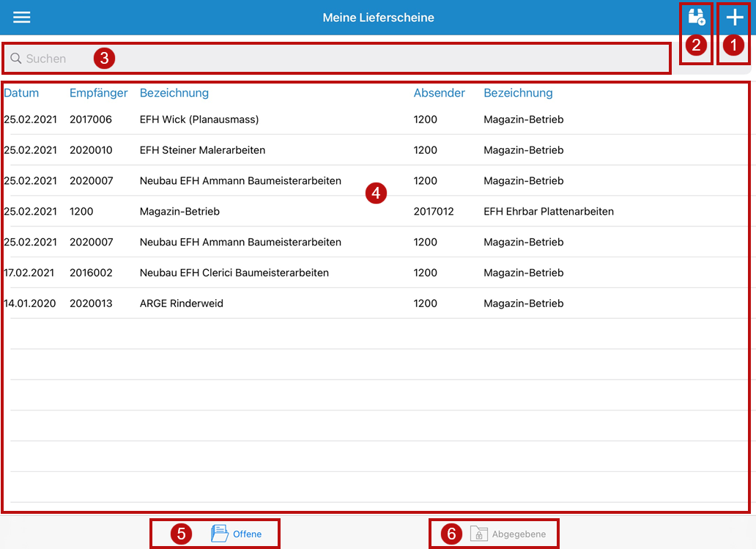Screen dimensions: 756x549
Task: Click the Absender column header
Action: (x=439, y=92)
